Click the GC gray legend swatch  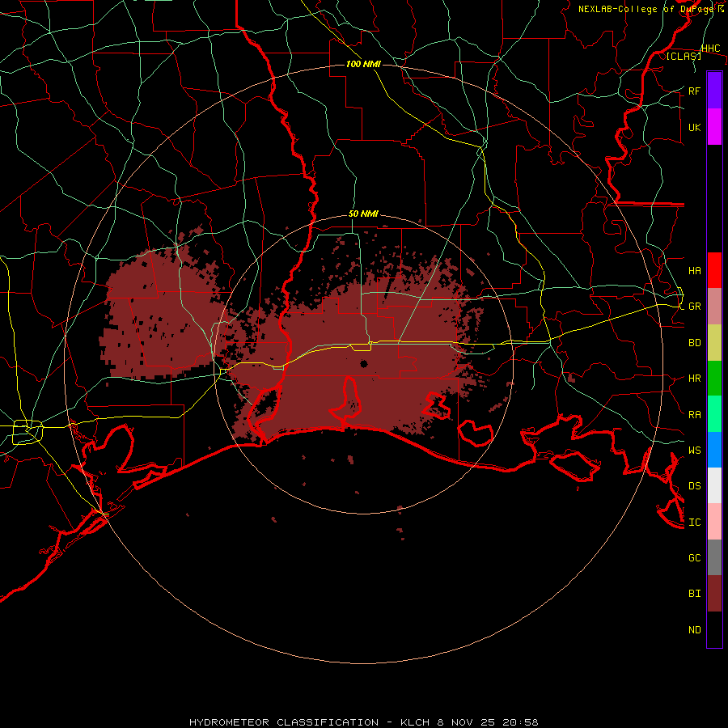tap(714, 557)
